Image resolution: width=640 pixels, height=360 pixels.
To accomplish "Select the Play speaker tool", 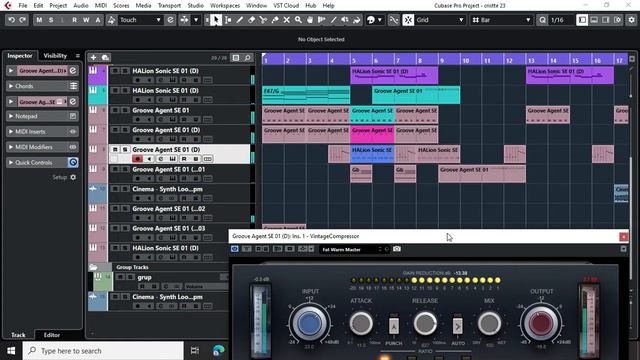I will pyautogui.click(x=345, y=20).
